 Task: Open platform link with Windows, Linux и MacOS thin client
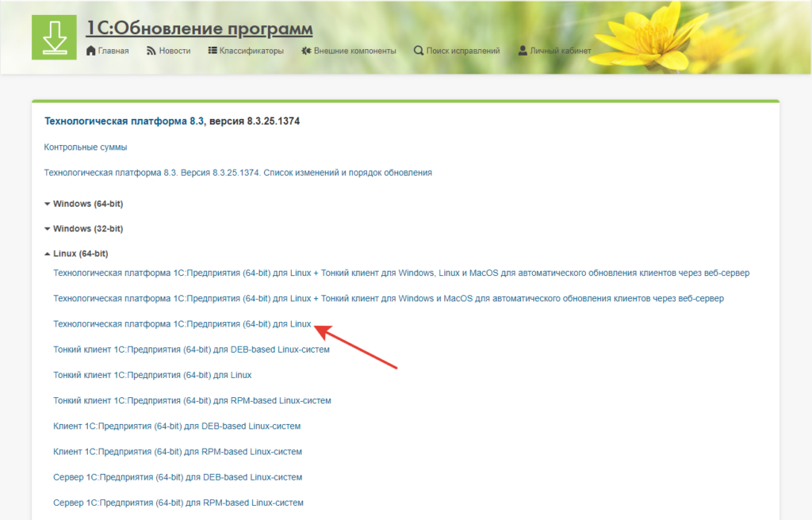401,273
